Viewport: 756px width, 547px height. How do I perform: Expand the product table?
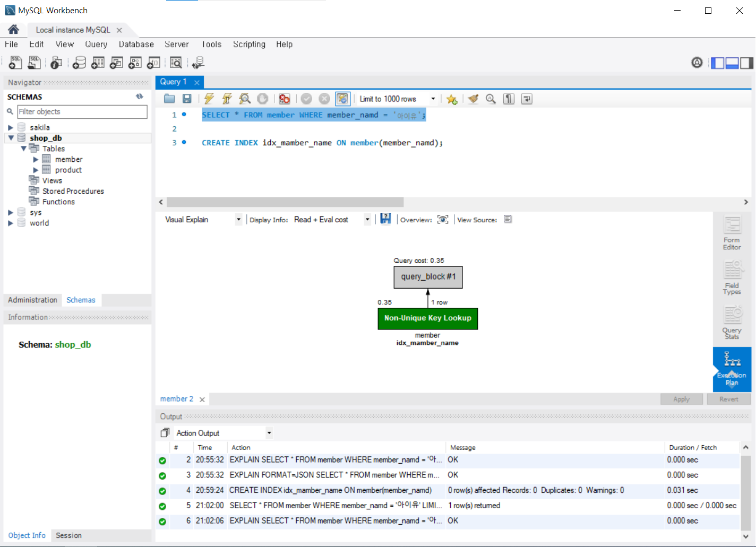click(36, 170)
